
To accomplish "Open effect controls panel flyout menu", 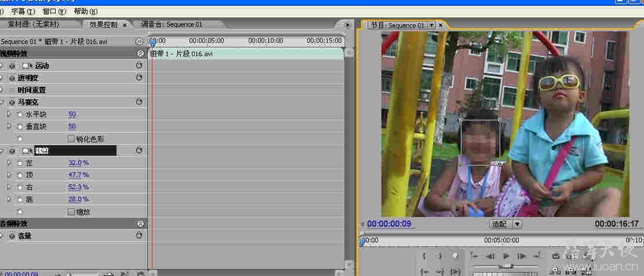I will (x=347, y=25).
